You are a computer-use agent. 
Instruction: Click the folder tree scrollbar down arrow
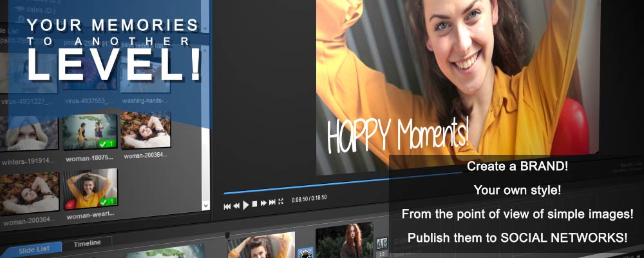coord(206,28)
